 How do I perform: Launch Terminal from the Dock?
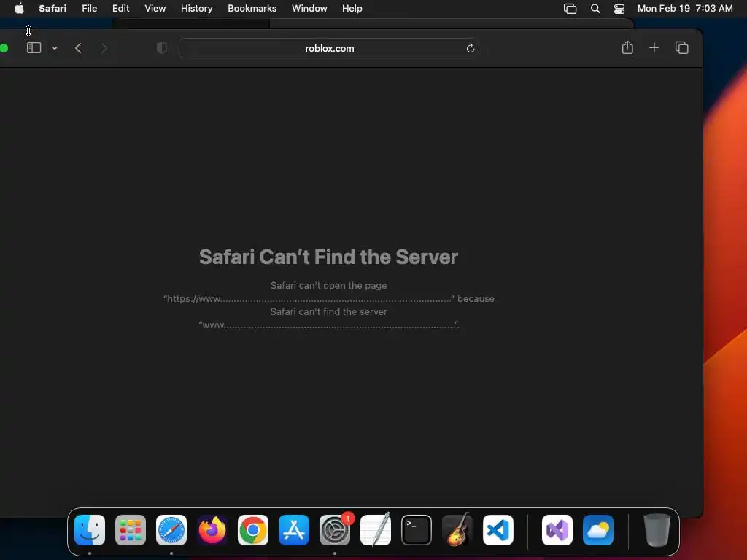tap(417, 530)
